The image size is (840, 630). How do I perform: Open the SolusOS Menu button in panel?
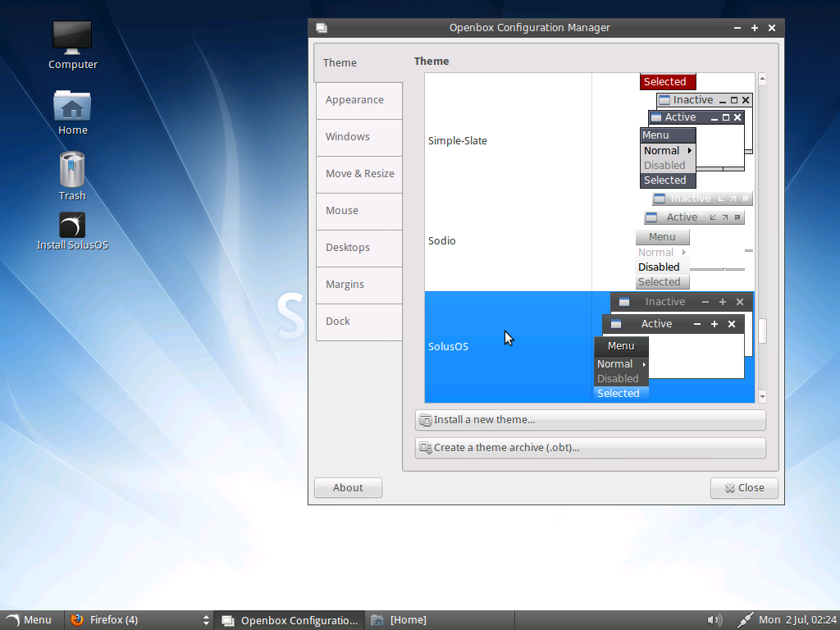(29, 620)
